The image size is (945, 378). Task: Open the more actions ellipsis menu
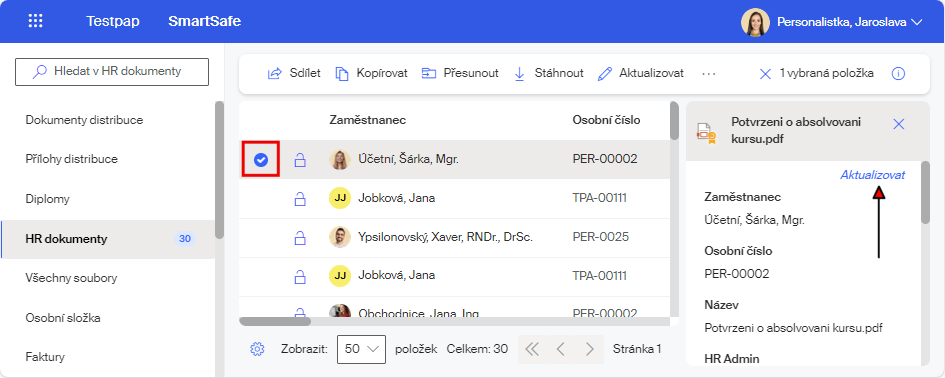click(709, 74)
